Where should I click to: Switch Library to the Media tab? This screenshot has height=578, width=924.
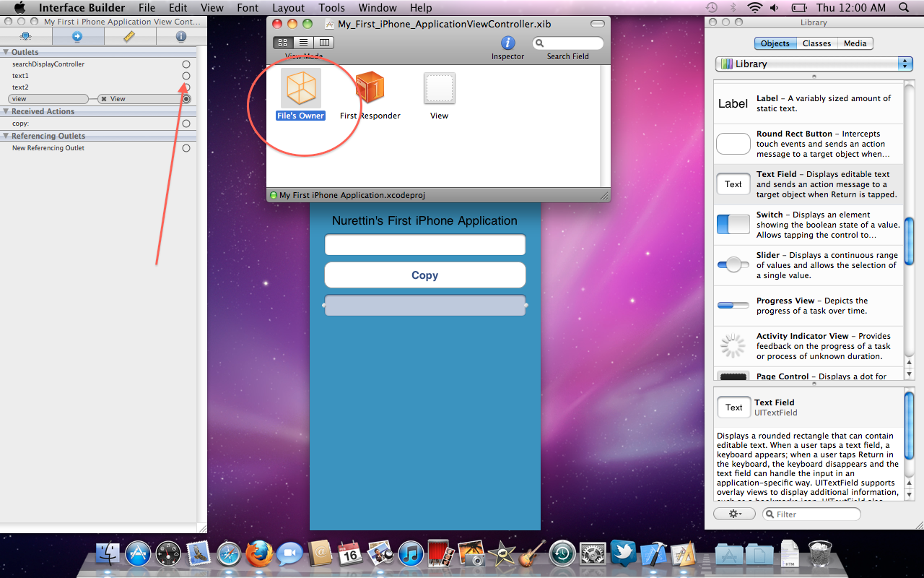pos(855,43)
